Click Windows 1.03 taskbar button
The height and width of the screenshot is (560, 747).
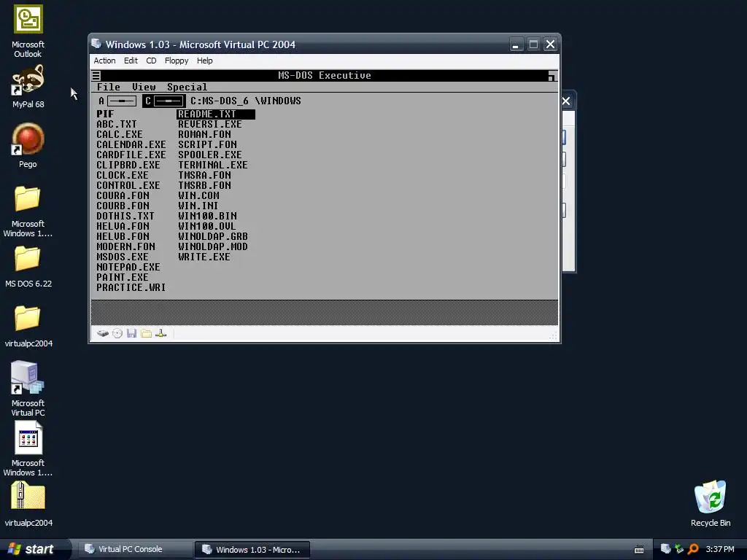(x=252, y=550)
